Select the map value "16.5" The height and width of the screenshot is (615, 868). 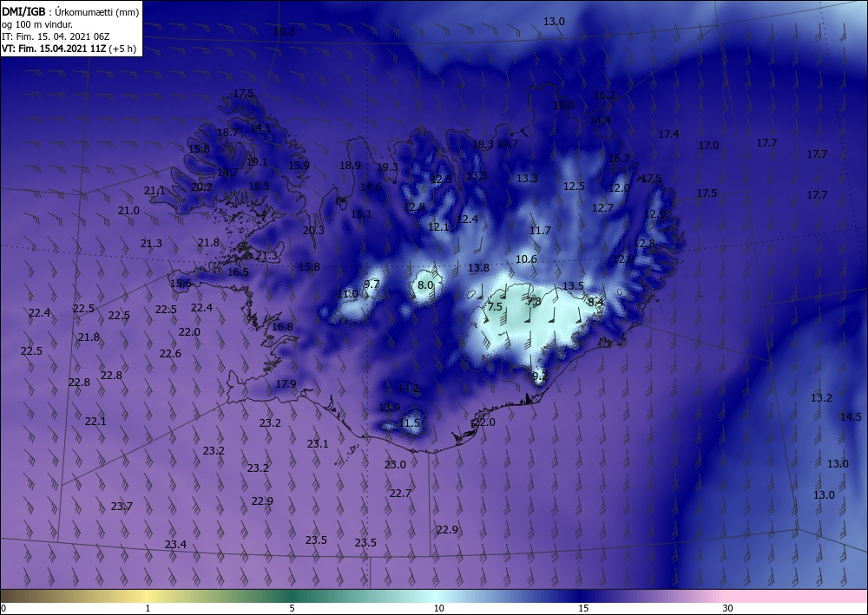pyautogui.click(x=238, y=272)
